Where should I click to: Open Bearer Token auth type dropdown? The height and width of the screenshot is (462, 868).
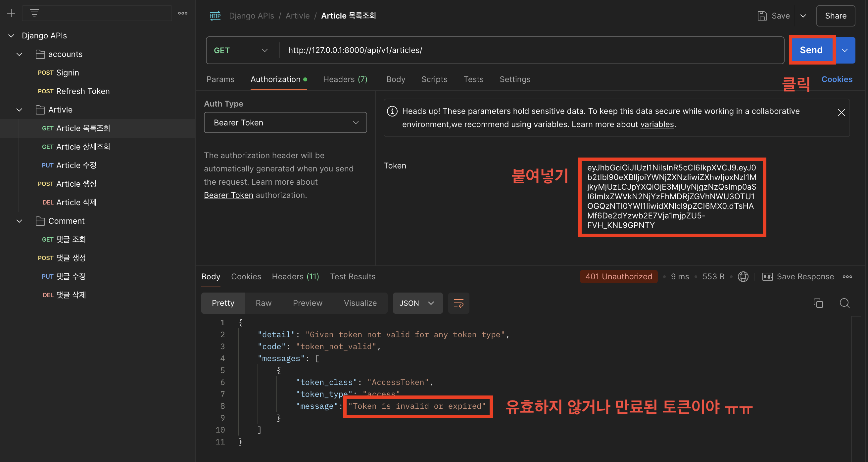[x=285, y=122]
